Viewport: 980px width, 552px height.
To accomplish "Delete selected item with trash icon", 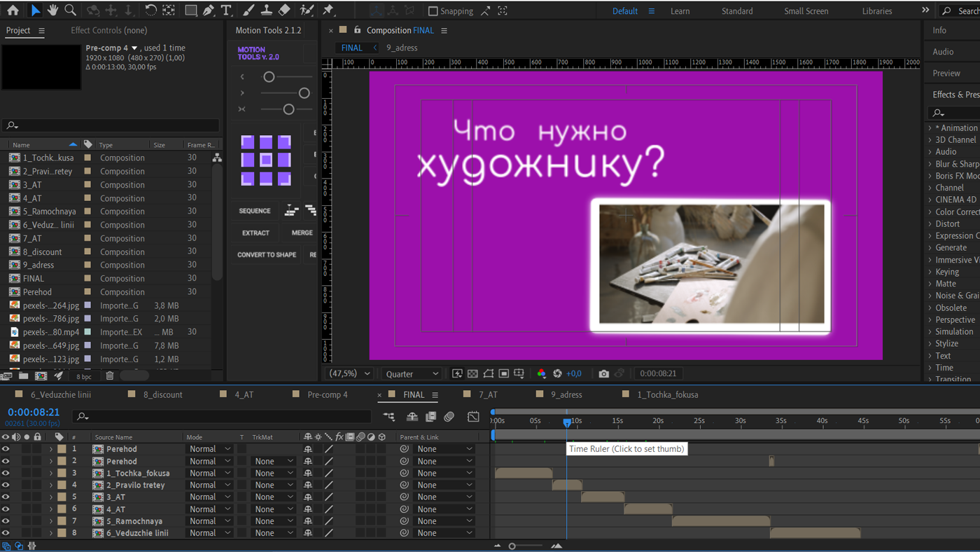I will tap(110, 376).
